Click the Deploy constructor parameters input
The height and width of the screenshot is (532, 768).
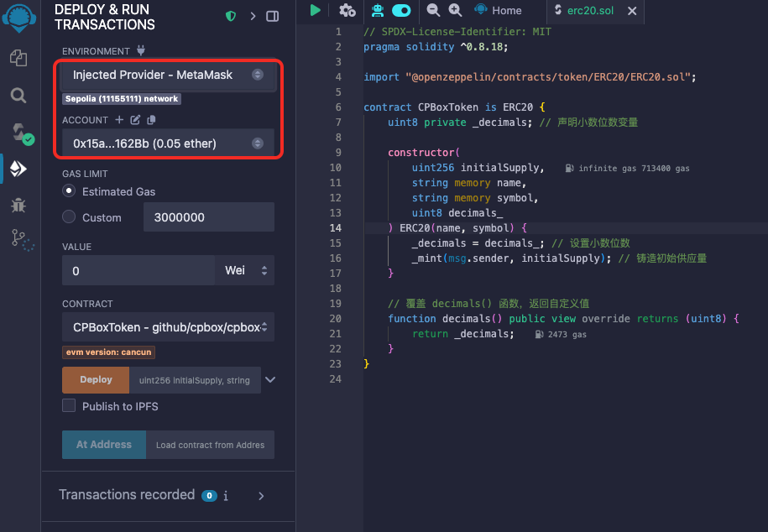(195, 380)
